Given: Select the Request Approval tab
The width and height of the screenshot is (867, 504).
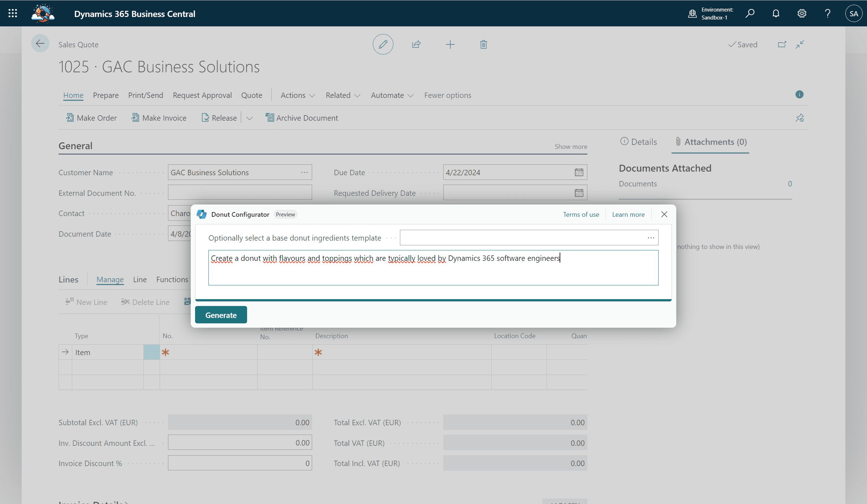Looking at the screenshot, I should pos(202,95).
